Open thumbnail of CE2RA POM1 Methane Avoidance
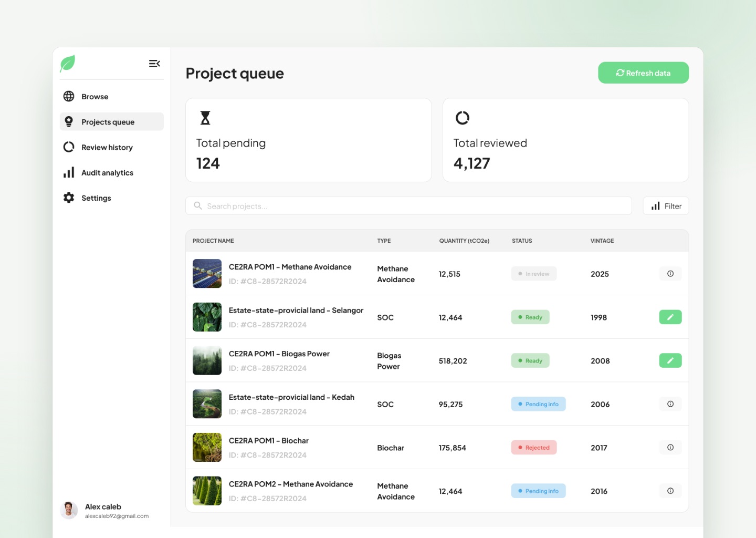Image resolution: width=756 pixels, height=538 pixels. click(207, 274)
